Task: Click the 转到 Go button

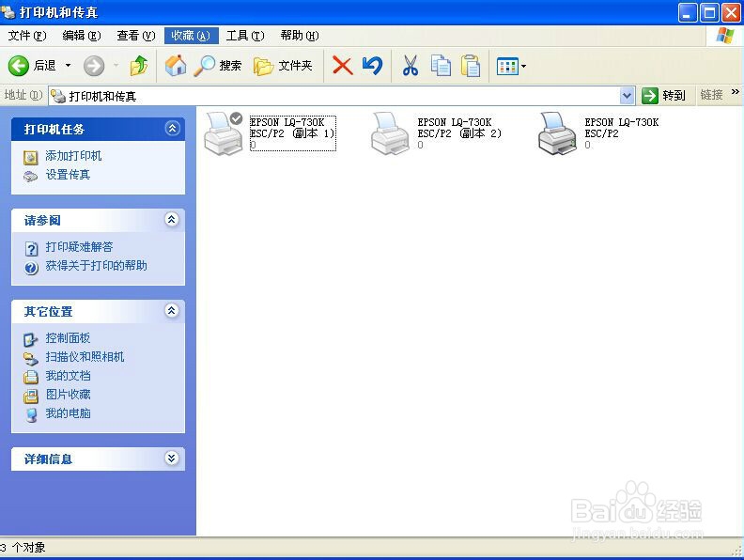Action: pos(663,96)
